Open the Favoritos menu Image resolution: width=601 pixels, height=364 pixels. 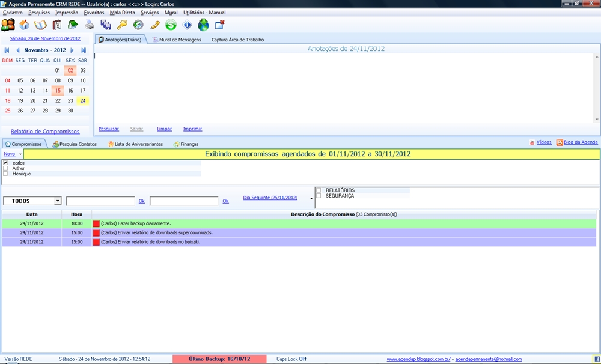[x=94, y=13]
